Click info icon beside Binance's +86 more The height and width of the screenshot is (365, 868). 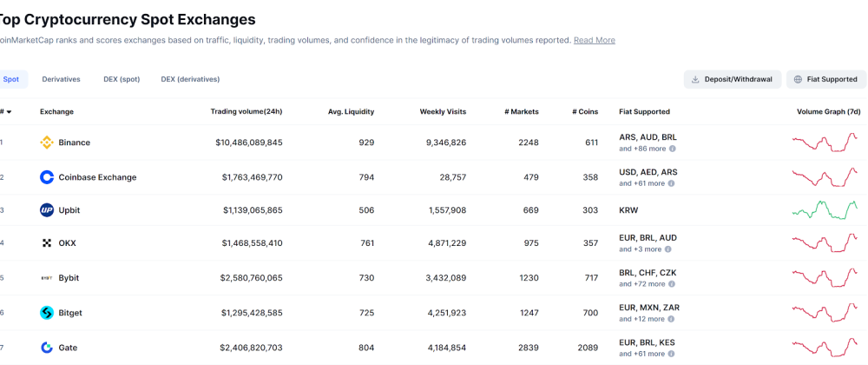click(x=672, y=149)
